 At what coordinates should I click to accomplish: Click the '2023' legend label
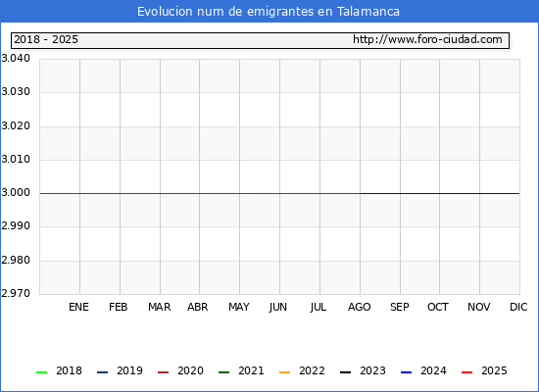pyautogui.click(x=372, y=370)
